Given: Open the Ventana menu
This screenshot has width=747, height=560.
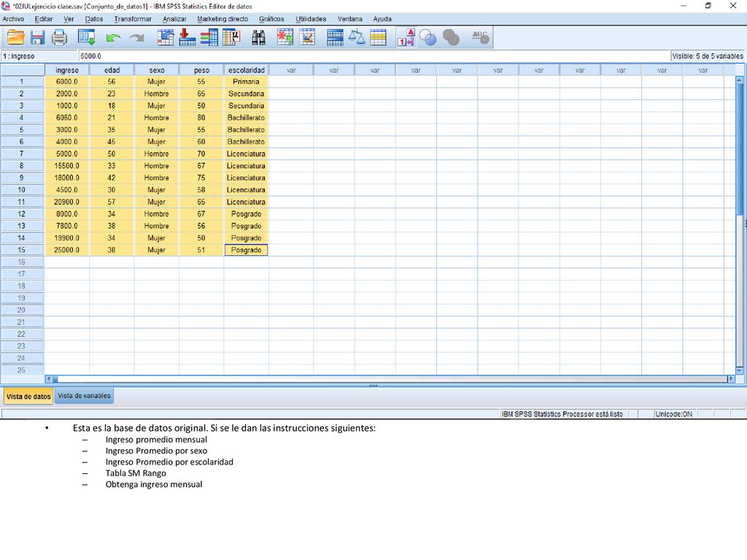Looking at the screenshot, I should [350, 19].
